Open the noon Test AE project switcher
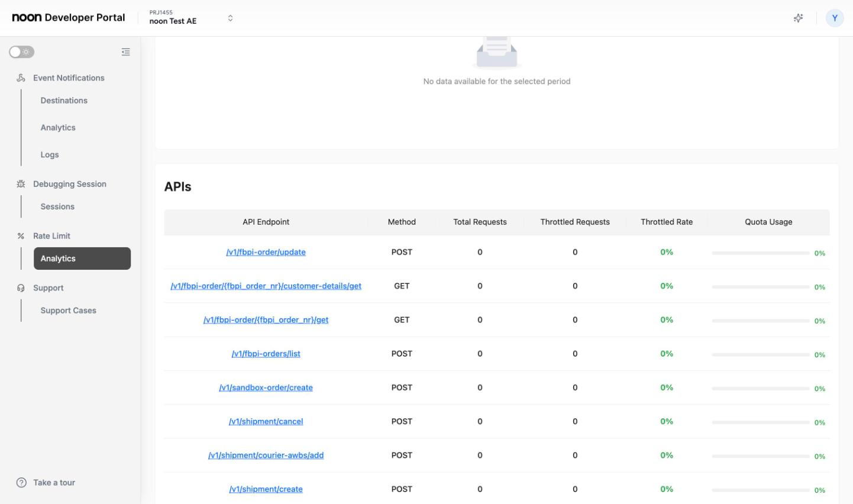The height and width of the screenshot is (504, 853). (x=192, y=18)
